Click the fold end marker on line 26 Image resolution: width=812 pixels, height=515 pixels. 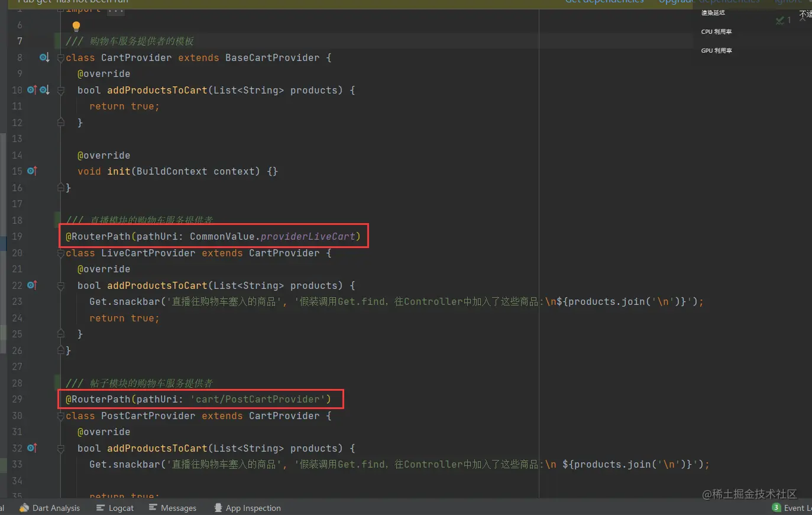61,350
